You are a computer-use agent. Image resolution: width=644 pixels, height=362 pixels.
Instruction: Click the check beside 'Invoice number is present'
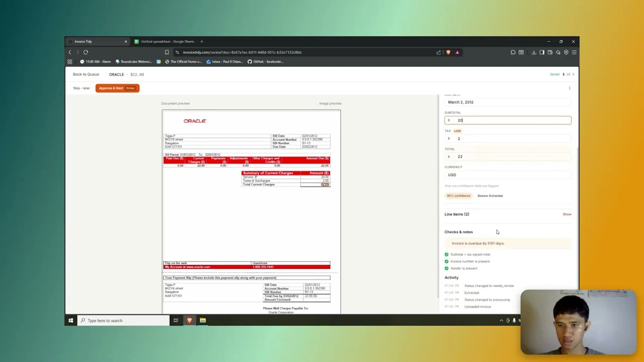(x=446, y=261)
